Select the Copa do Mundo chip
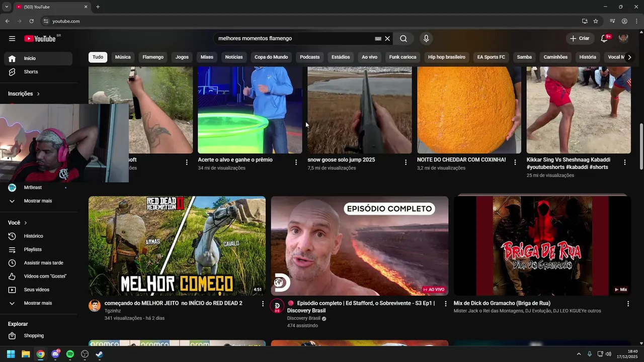644x362 pixels. (271, 57)
